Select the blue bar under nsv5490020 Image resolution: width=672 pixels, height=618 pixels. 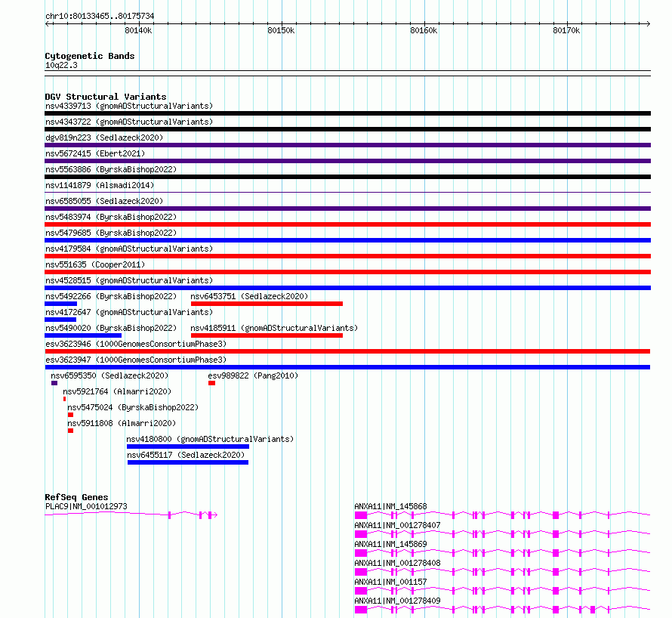tap(83, 335)
